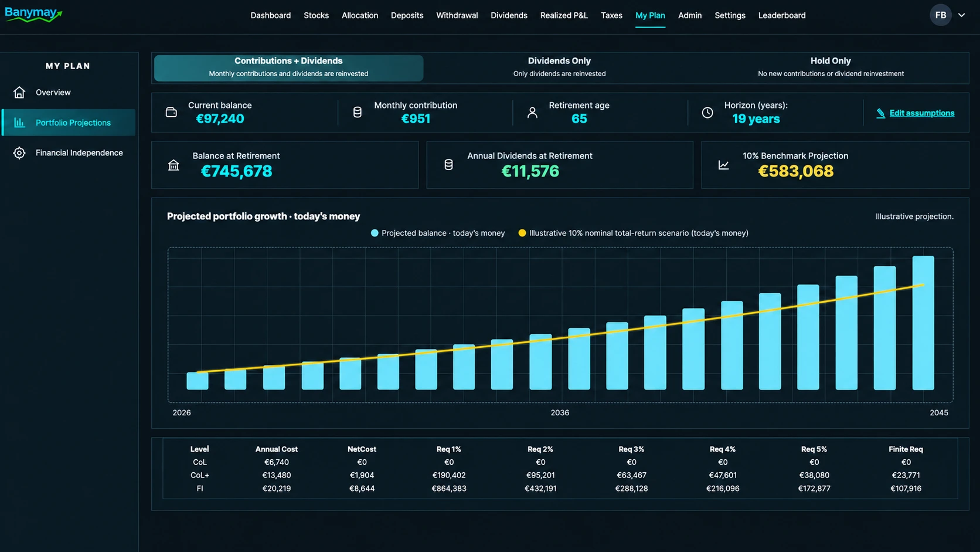Open the Realized P&L tab
980x552 pixels.
564,15
